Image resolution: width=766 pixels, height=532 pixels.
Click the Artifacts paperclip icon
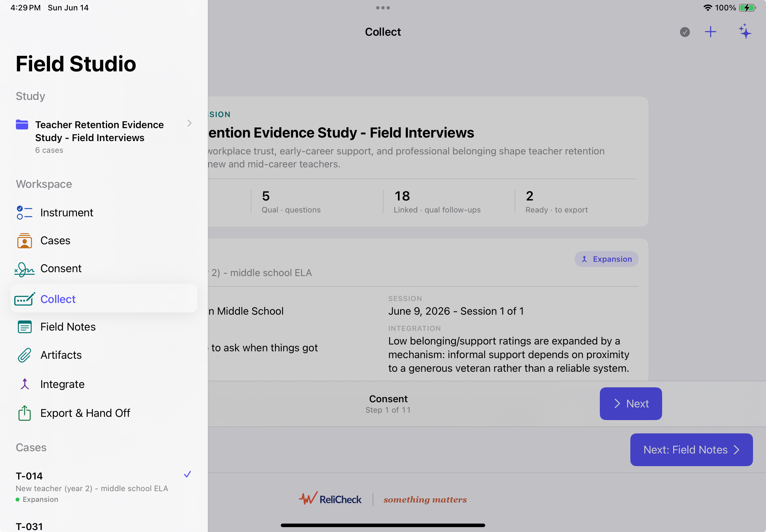[24, 355]
